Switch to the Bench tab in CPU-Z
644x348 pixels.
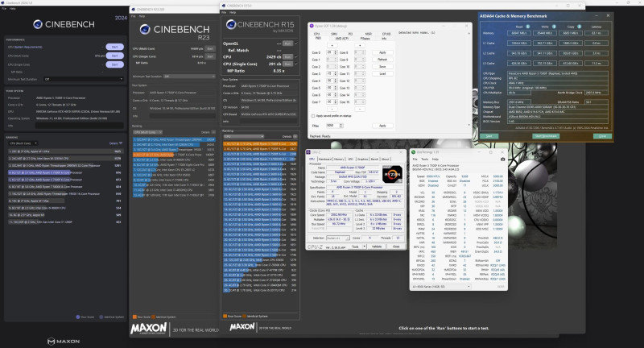pos(374,159)
